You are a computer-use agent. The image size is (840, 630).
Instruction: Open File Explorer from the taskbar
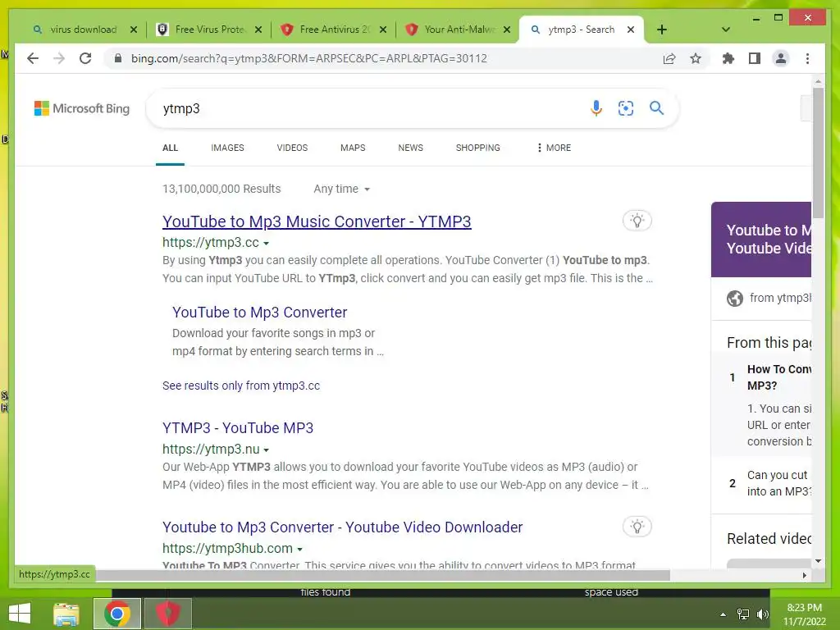[x=66, y=614]
